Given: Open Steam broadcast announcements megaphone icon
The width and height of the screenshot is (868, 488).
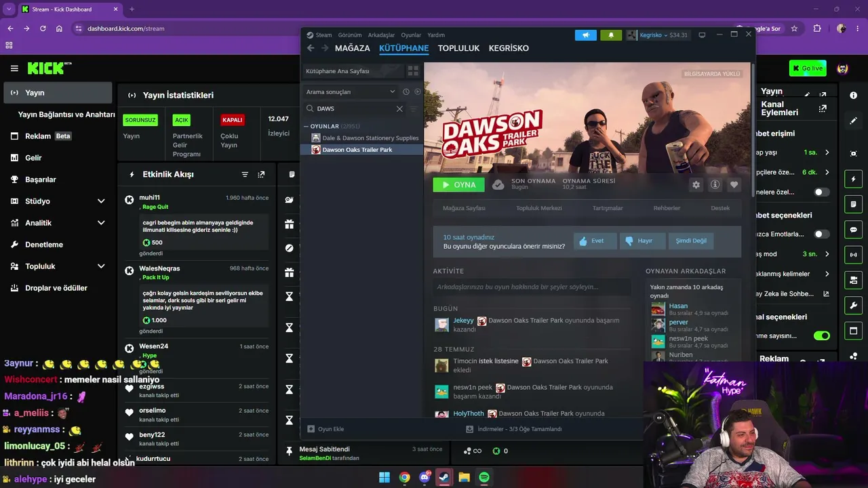Looking at the screenshot, I should click(586, 35).
